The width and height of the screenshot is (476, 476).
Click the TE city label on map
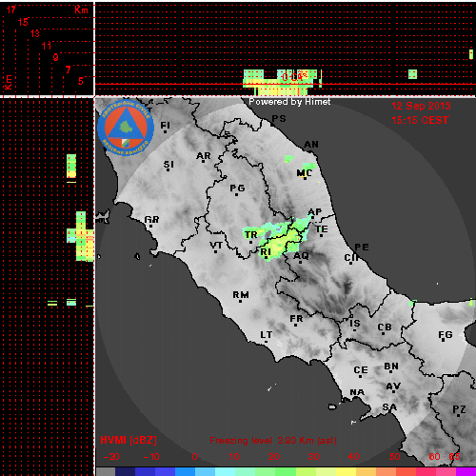pos(322,229)
